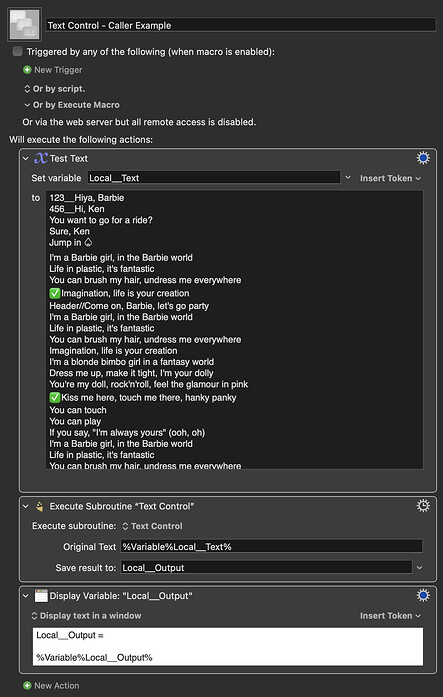
Task: Collapse the Or by Execute Macro section
Action: coord(28,105)
